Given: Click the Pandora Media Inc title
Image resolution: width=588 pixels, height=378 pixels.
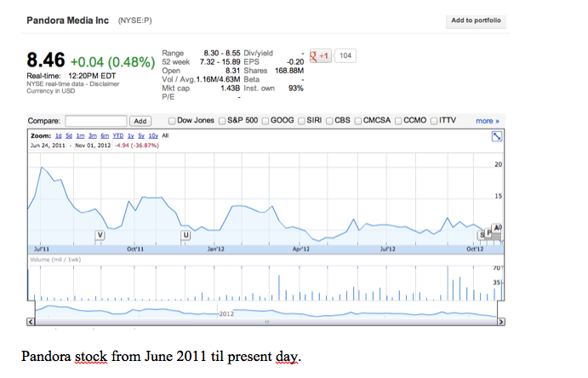Looking at the screenshot, I should [67, 20].
